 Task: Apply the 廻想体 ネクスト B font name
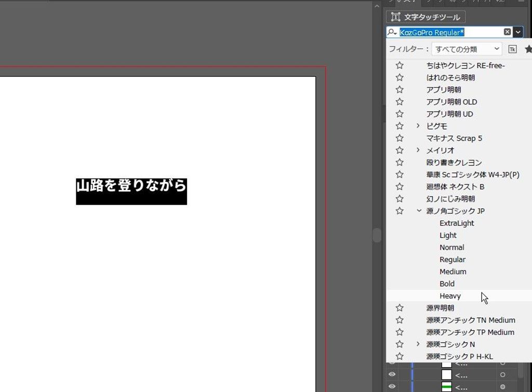click(x=455, y=186)
